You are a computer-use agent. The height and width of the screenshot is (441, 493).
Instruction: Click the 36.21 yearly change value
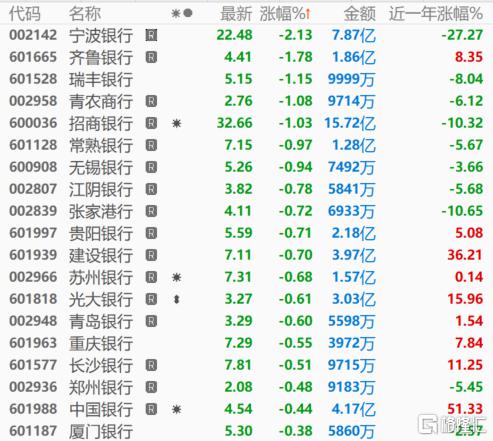tap(465, 255)
